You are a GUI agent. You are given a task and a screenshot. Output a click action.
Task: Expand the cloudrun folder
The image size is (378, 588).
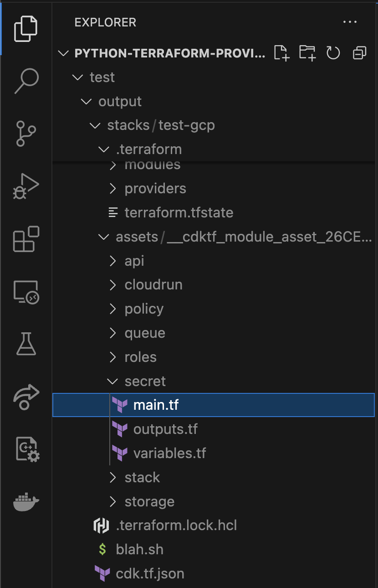(153, 285)
